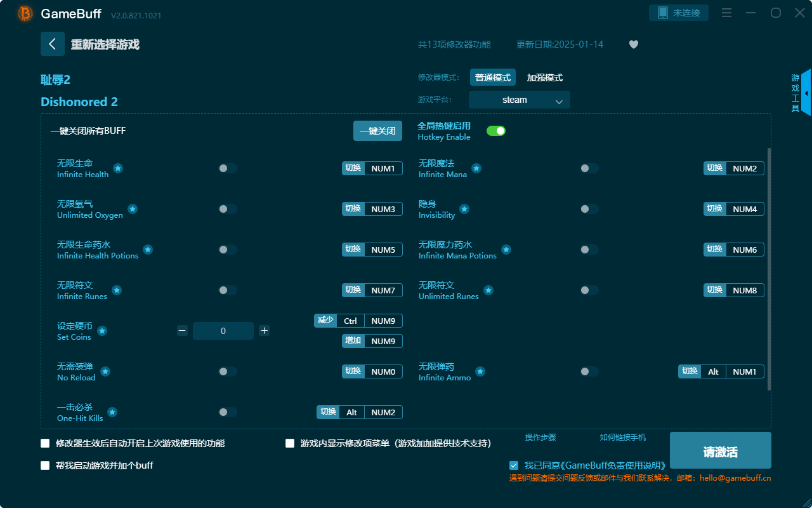The image size is (812, 508).
Task: Click 一键关闭 to disable all buffs
Action: 377,130
